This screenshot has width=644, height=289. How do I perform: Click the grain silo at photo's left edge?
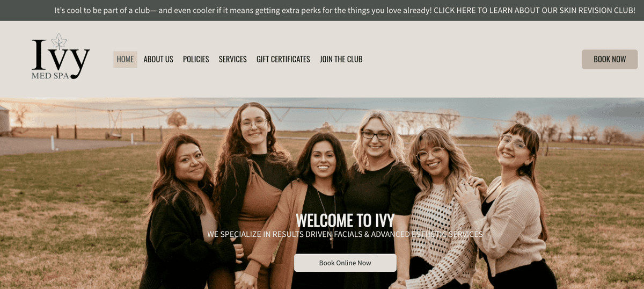coord(5,119)
